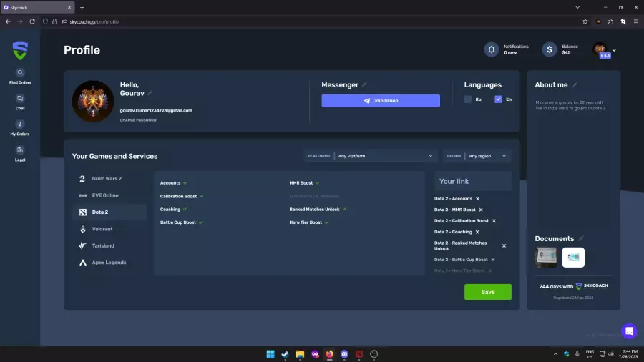Edit name with pencil next to Gourav

(x=150, y=93)
